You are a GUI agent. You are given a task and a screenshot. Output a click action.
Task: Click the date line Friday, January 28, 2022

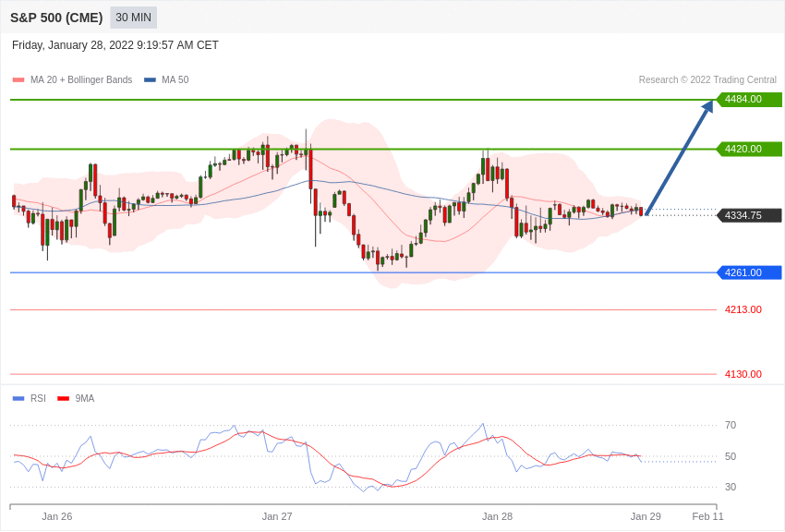[115, 45]
